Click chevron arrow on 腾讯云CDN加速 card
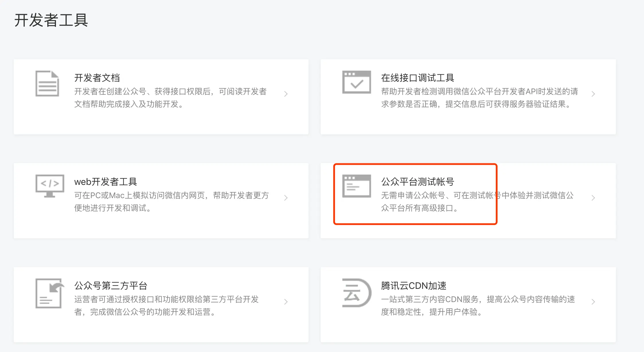 [x=593, y=302]
